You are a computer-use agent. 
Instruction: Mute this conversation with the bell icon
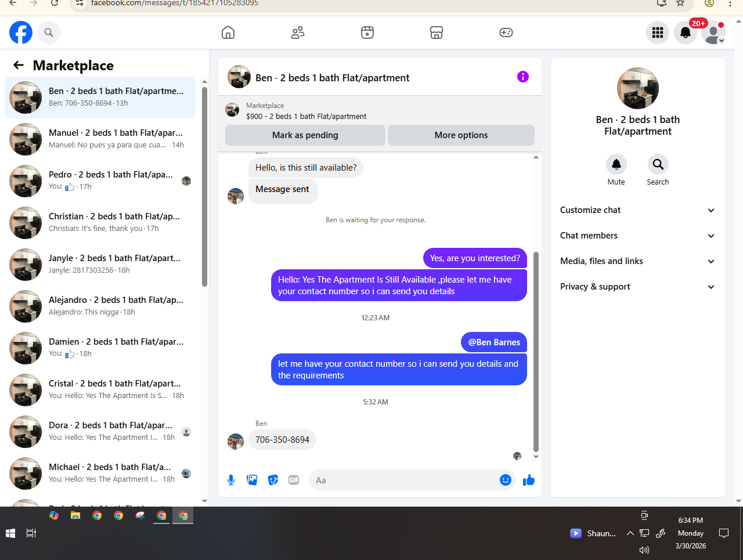616,164
